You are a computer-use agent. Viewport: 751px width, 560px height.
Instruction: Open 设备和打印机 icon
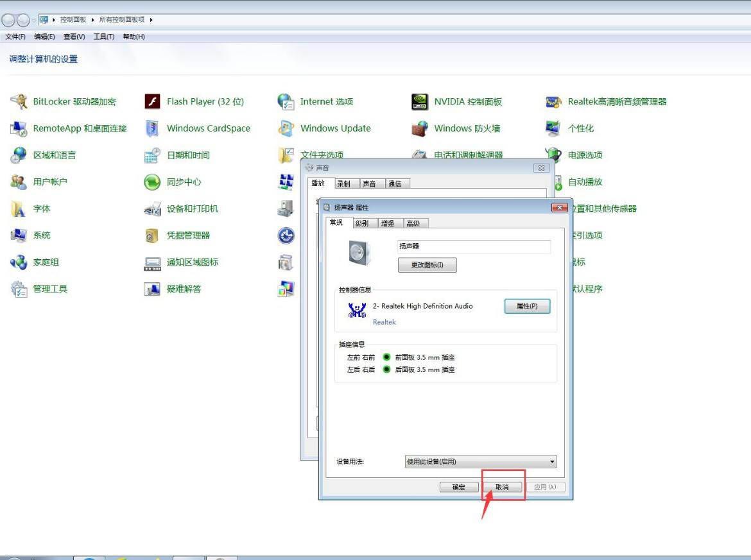tap(152, 208)
